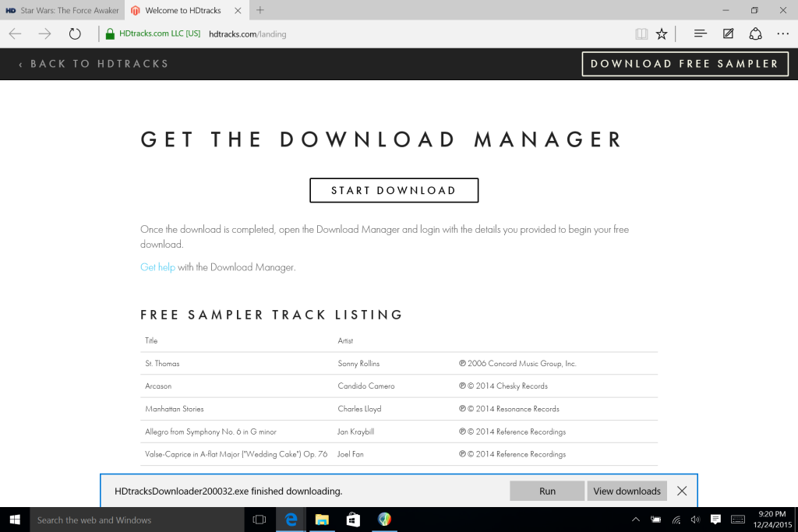
Task: Open the taskbar clock and date
Action: coord(772,520)
